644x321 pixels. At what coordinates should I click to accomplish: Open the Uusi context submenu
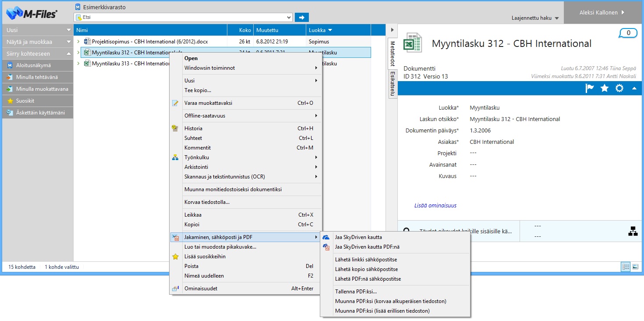[x=246, y=81]
